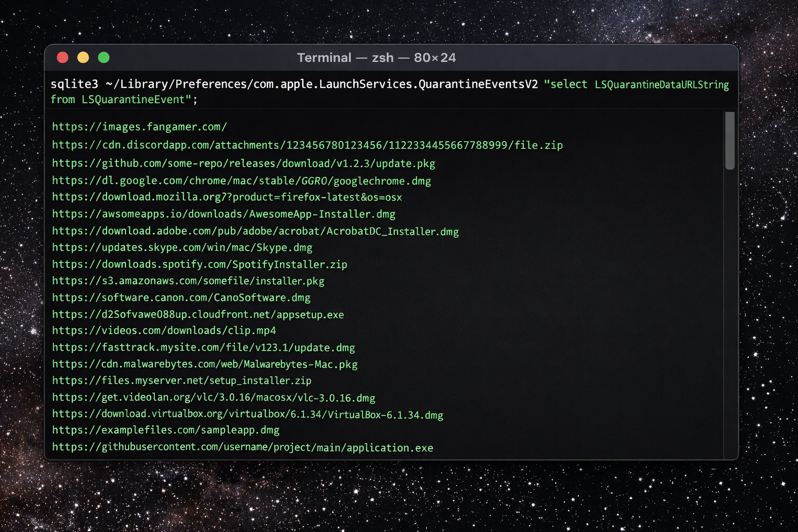
Task: Click the LSQuarantineDataURLString query text
Action: (x=662, y=85)
